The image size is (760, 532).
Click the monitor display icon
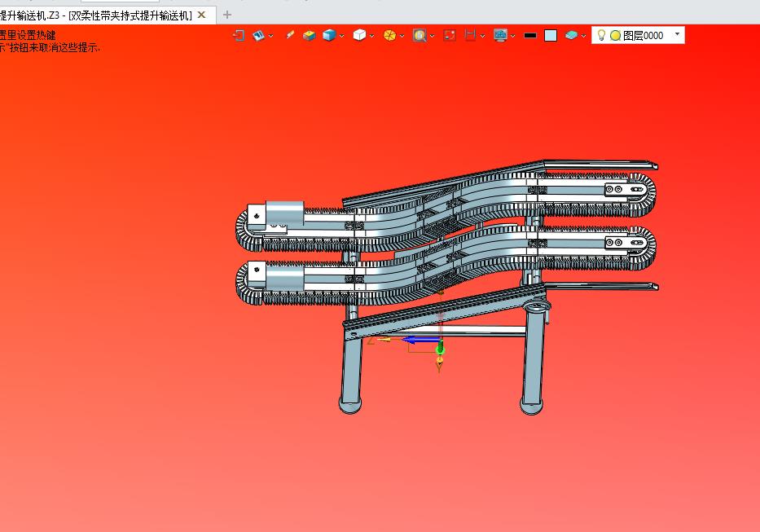[500, 35]
